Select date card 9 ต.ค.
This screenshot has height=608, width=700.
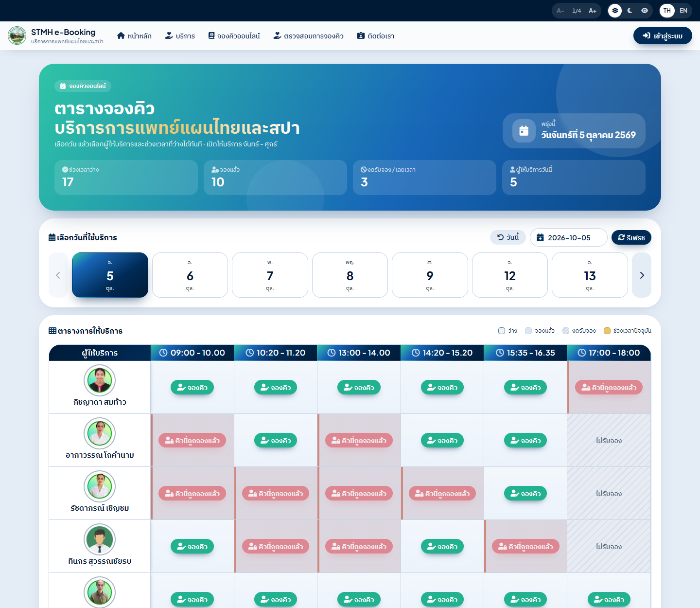point(430,275)
